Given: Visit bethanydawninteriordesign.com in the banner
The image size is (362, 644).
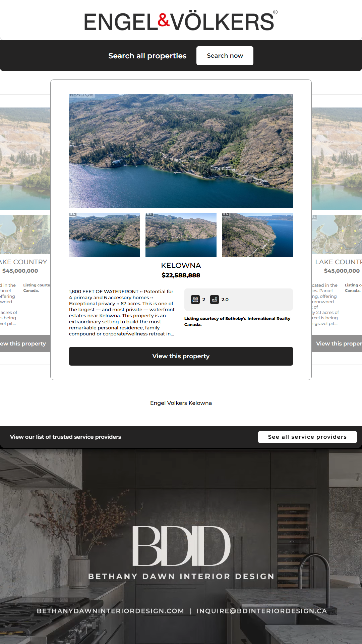Looking at the screenshot, I should pyautogui.click(x=110, y=611).
